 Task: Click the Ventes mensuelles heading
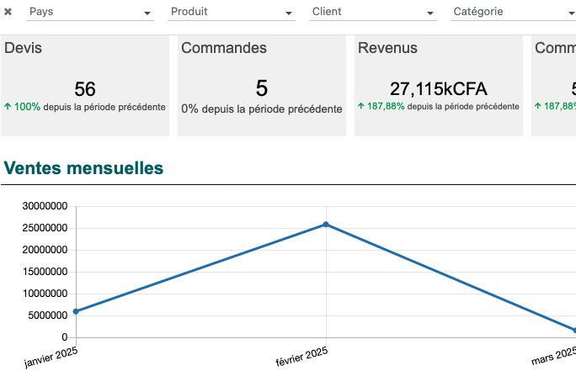pos(83,168)
